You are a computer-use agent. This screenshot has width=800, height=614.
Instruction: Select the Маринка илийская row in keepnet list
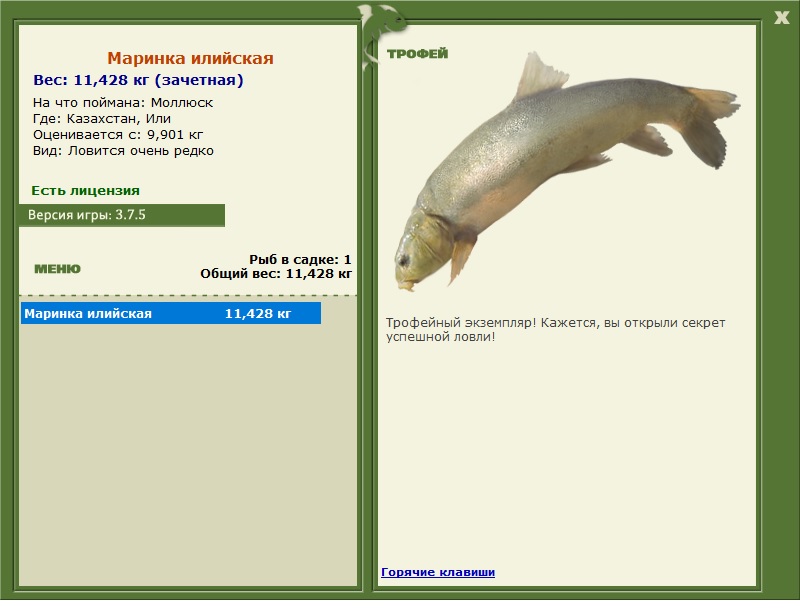click(171, 313)
